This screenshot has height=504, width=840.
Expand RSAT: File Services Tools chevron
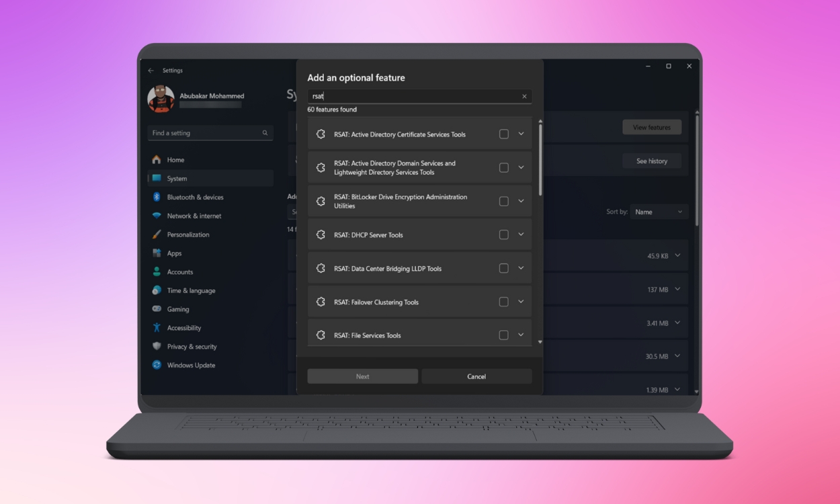pyautogui.click(x=521, y=335)
